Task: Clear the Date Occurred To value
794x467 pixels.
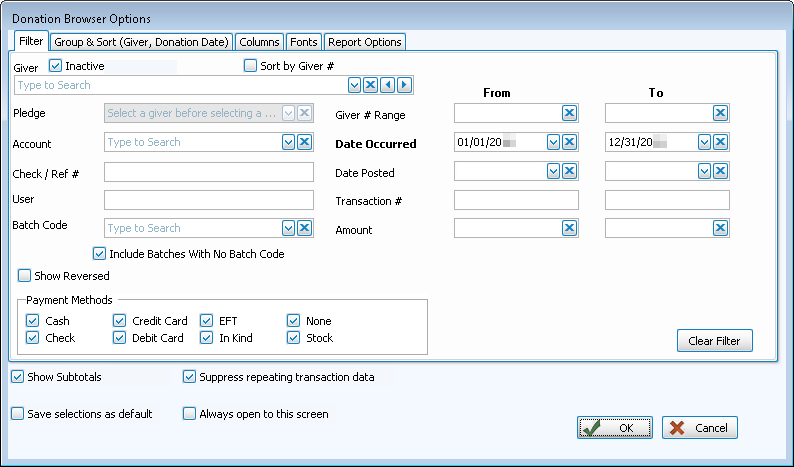Action: click(x=720, y=143)
